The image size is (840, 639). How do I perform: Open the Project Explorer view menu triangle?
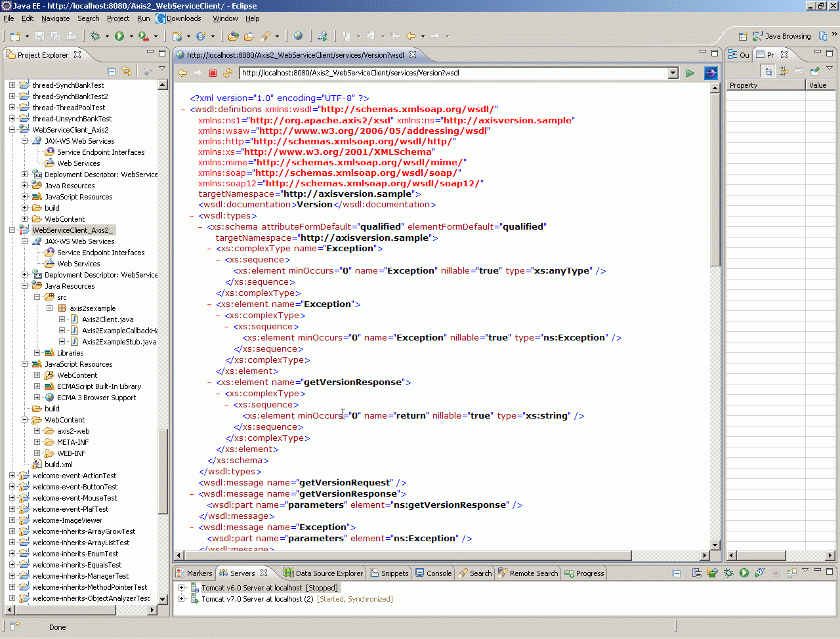click(x=162, y=70)
